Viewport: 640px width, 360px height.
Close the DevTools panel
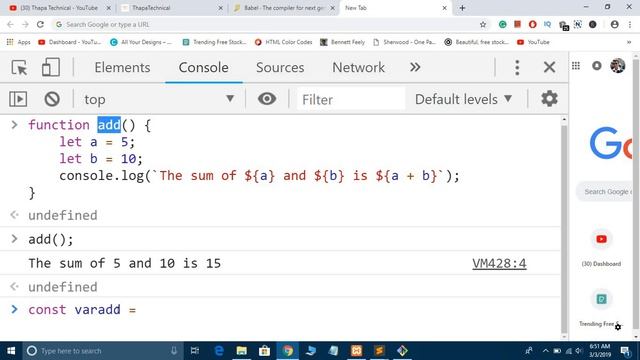coord(549,67)
